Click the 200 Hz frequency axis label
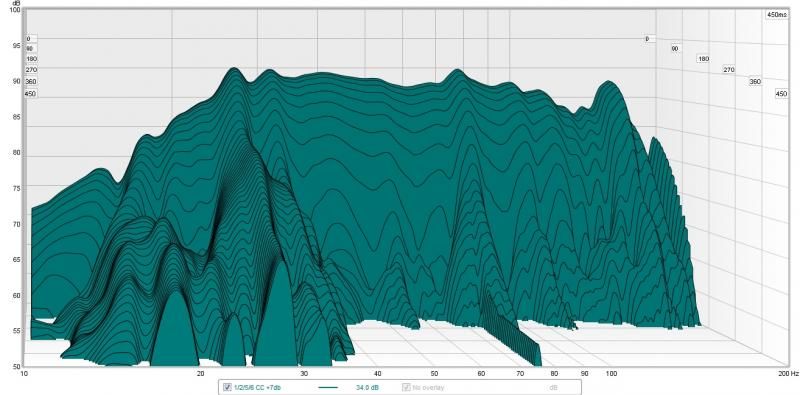 [788, 374]
